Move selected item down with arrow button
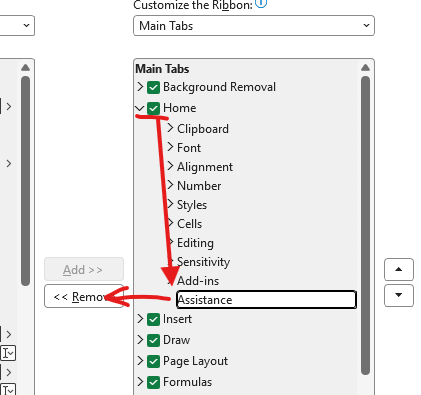Viewport: 421px width, 395px height. pyautogui.click(x=399, y=295)
